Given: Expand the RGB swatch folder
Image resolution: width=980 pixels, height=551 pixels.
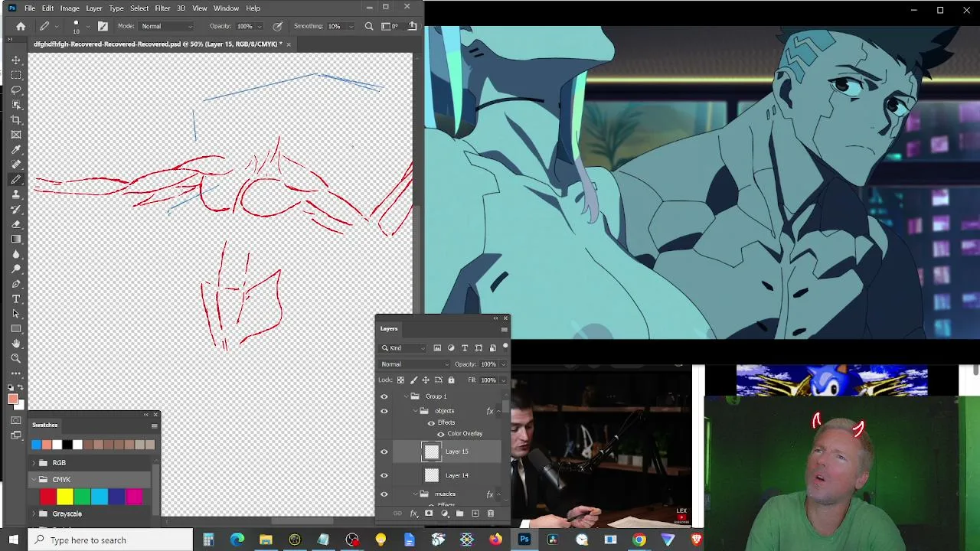Looking at the screenshot, I should 34,463.
